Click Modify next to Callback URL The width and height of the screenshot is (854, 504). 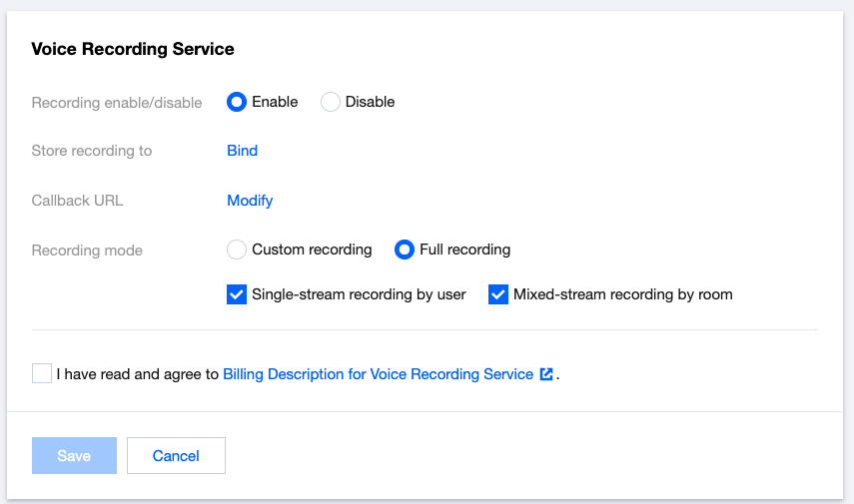coord(250,201)
